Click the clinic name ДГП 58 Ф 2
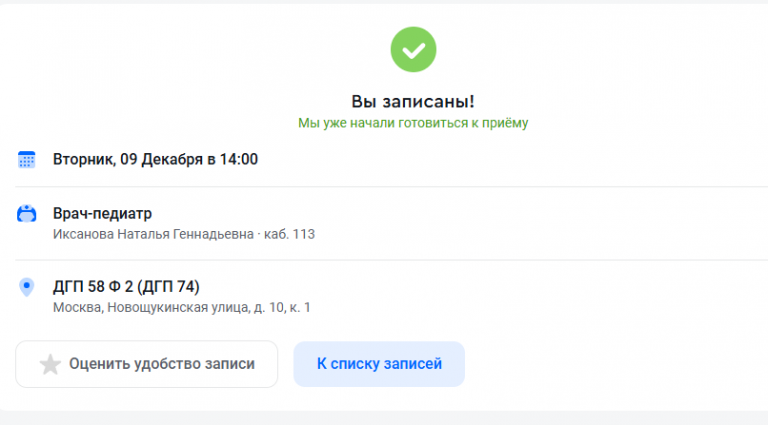This screenshot has height=425, width=768. coord(93,286)
